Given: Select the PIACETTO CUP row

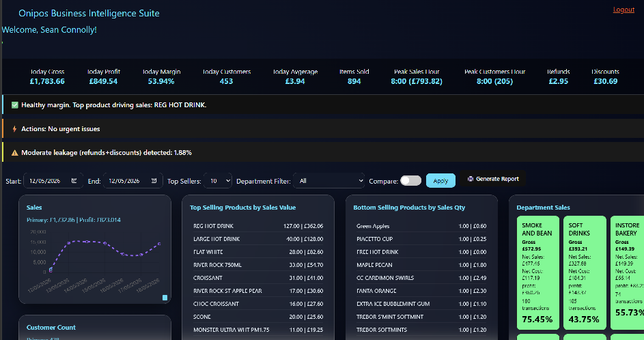Looking at the screenshot, I should coord(421,239).
